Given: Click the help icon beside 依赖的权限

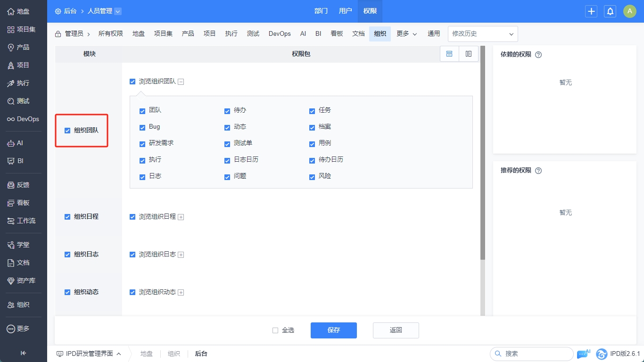Looking at the screenshot, I should click(538, 55).
